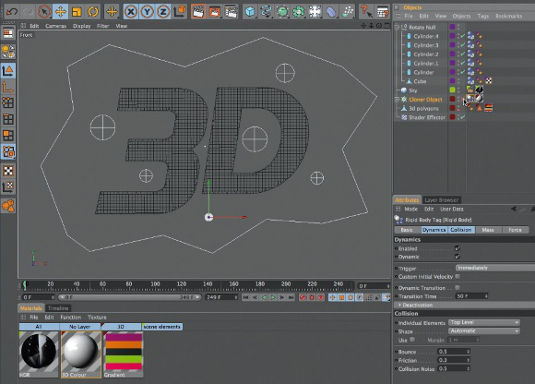Screen dimensions: 535x384
Task: Toggle the Enabled dynamics checkbox
Action: pyautogui.click(x=457, y=248)
